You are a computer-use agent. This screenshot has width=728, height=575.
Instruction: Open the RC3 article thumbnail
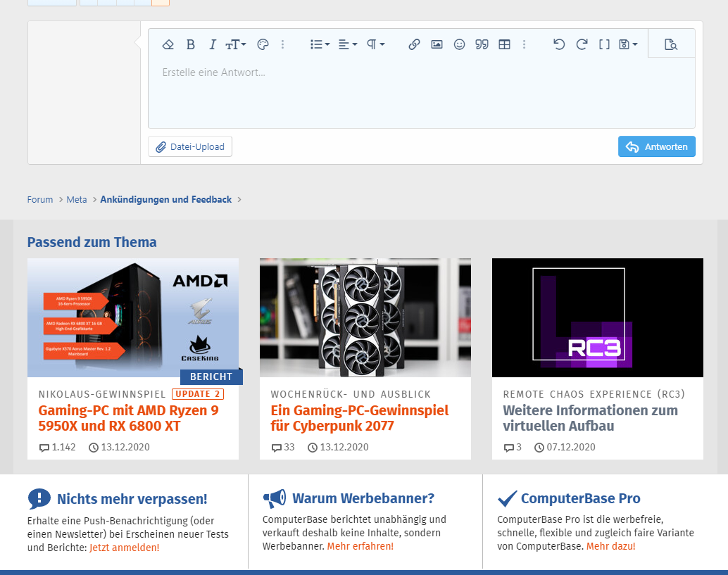pos(598,317)
